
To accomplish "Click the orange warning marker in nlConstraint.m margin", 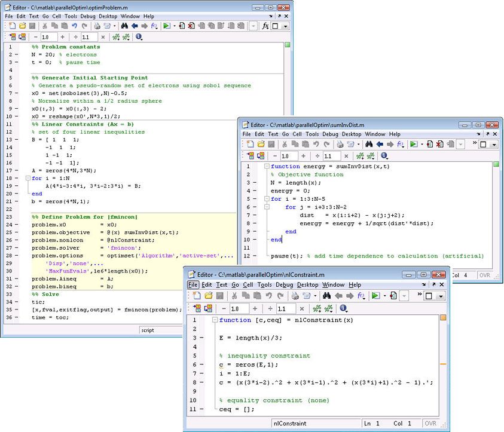I will tap(443, 364).
